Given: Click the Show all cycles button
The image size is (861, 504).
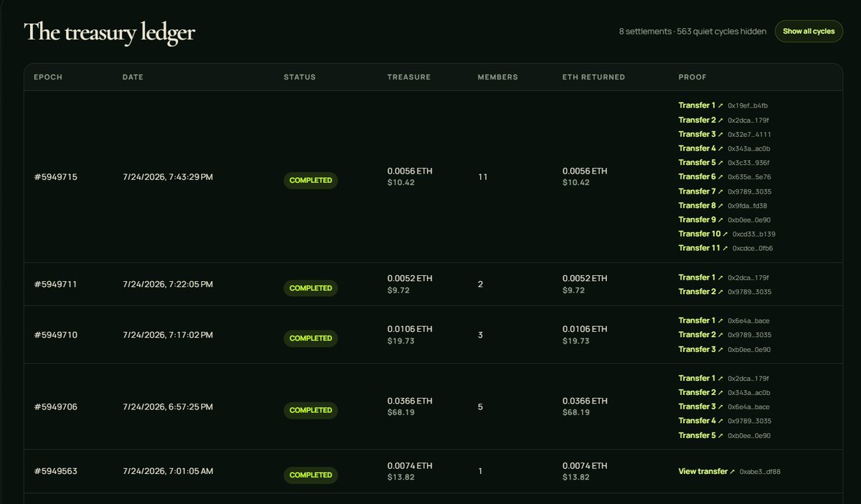Looking at the screenshot, I should 809,32.
